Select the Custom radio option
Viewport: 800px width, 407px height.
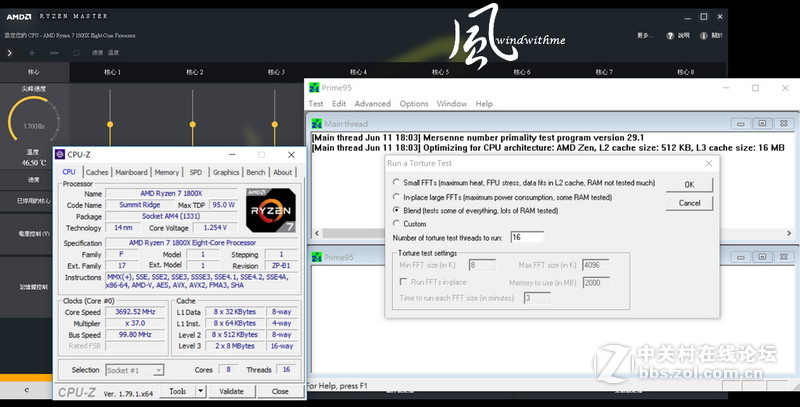[x=396, y=223]
